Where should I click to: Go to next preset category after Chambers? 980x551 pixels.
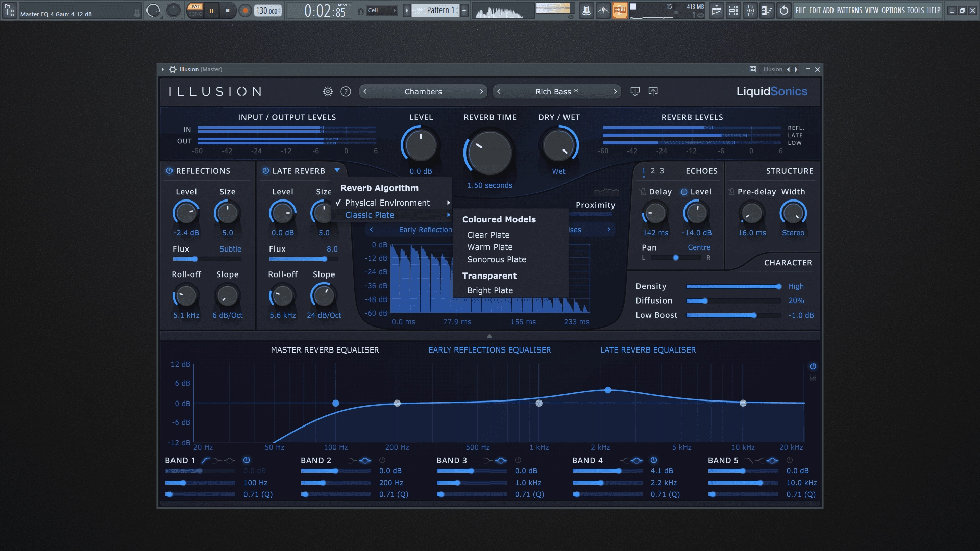[481, 92]
